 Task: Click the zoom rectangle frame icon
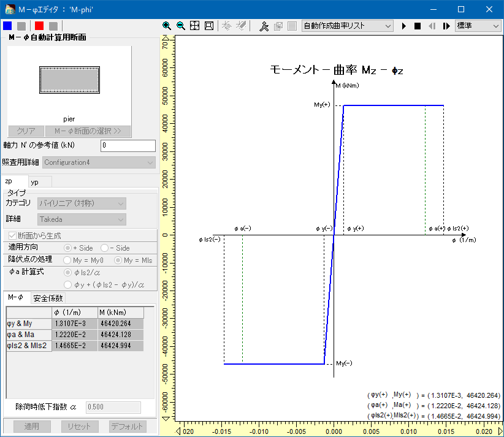pyautogui.click(x=208, y=26)
